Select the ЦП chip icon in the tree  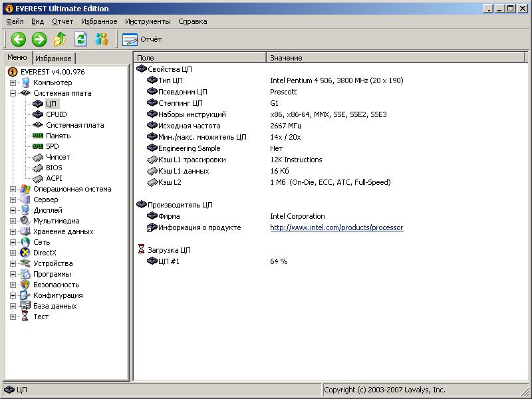tap(38, 104)
